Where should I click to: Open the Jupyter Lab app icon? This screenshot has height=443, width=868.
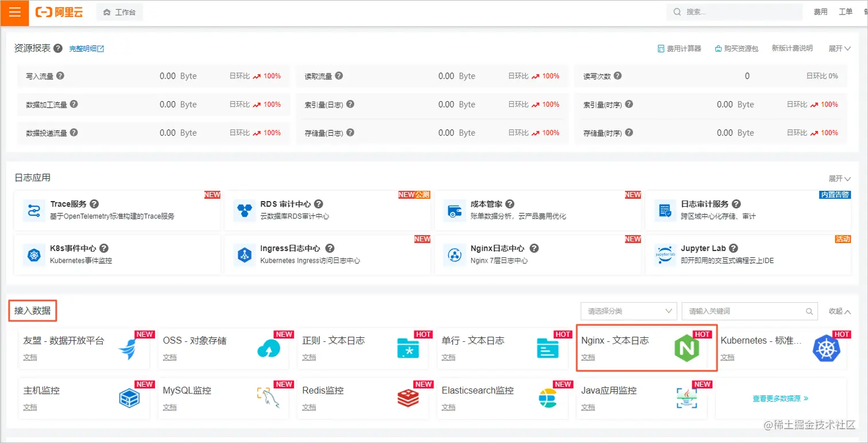(x=665, y=255)
